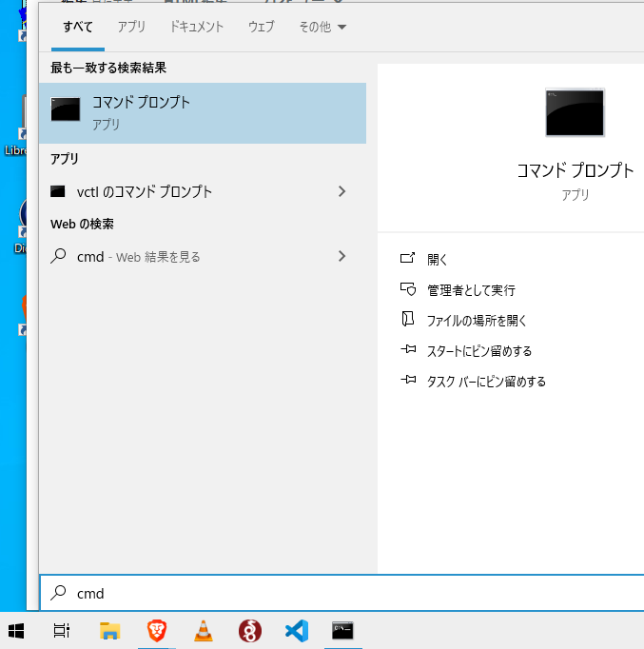Expand vctl のコマンド プロンプト options chevron
The height and width of the screenshot is (649, 644).
(x=342, y=191)
